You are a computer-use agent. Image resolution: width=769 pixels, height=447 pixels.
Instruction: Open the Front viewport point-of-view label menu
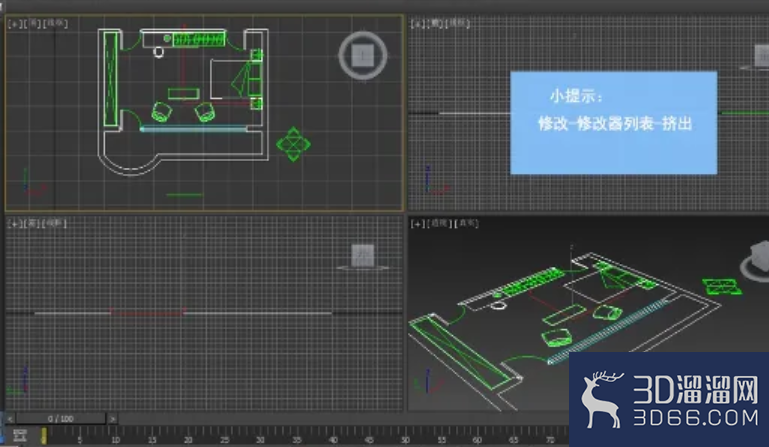[x=436, y=23]
